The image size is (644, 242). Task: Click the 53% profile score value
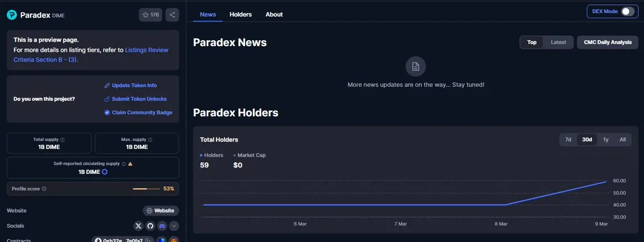pos(169,189)
